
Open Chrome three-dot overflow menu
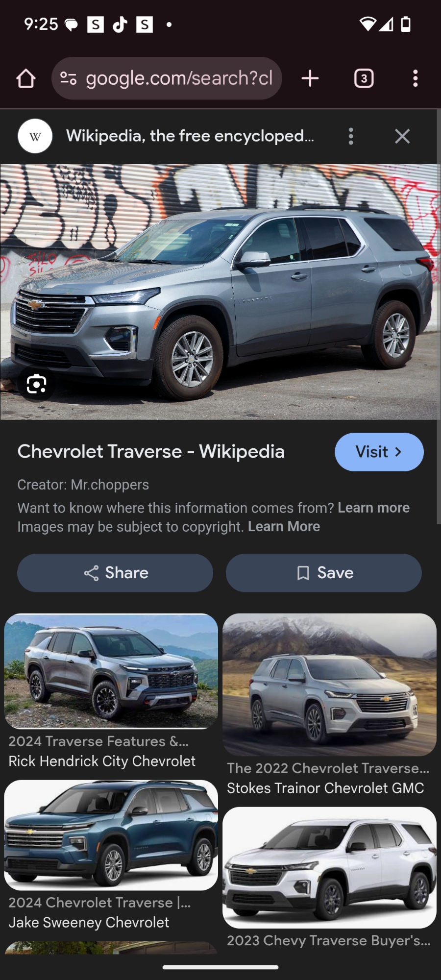pos(416,78)
